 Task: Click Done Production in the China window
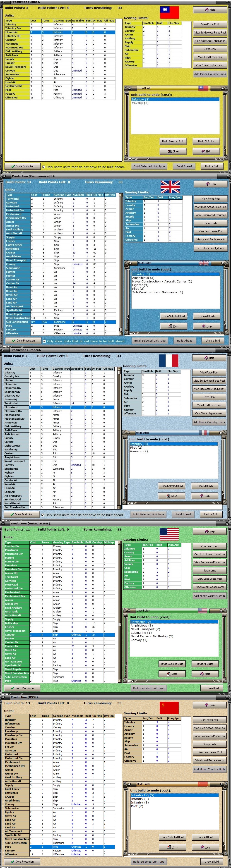point(23,166)
